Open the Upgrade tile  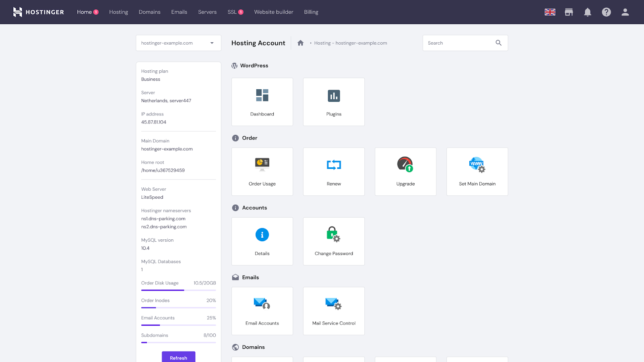(405, 172)
